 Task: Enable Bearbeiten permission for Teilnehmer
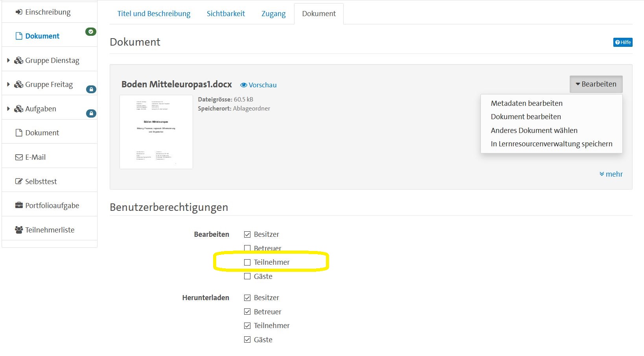coord(247,262)
